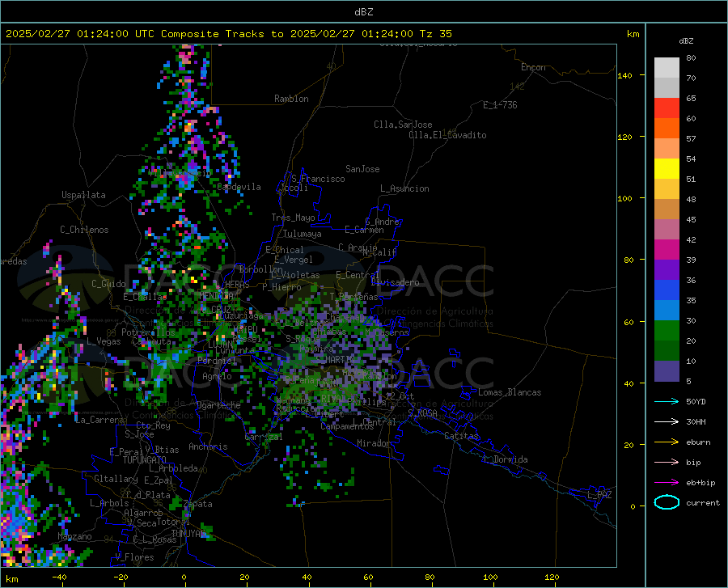The image size is (728, 588).
Task: Click the cyan 50YD arrow icon
Action: point(667,401)
